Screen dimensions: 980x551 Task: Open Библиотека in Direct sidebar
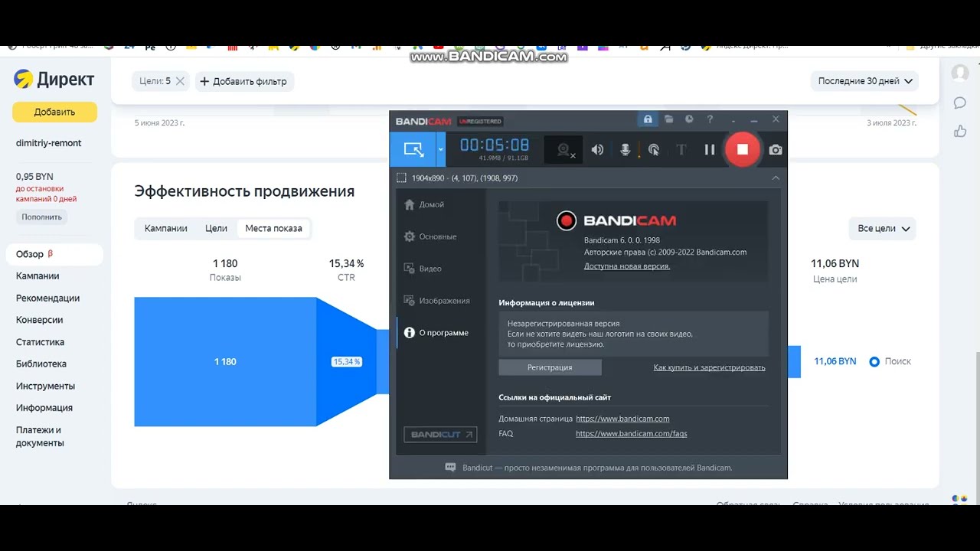pyautogui.click(x=41, y=364)
